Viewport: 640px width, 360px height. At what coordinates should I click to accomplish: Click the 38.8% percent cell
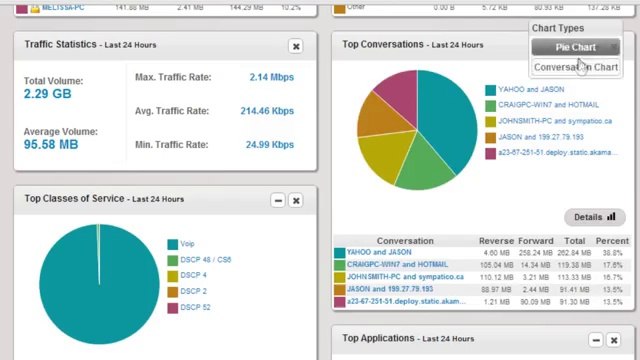click(x=612, y=253)
